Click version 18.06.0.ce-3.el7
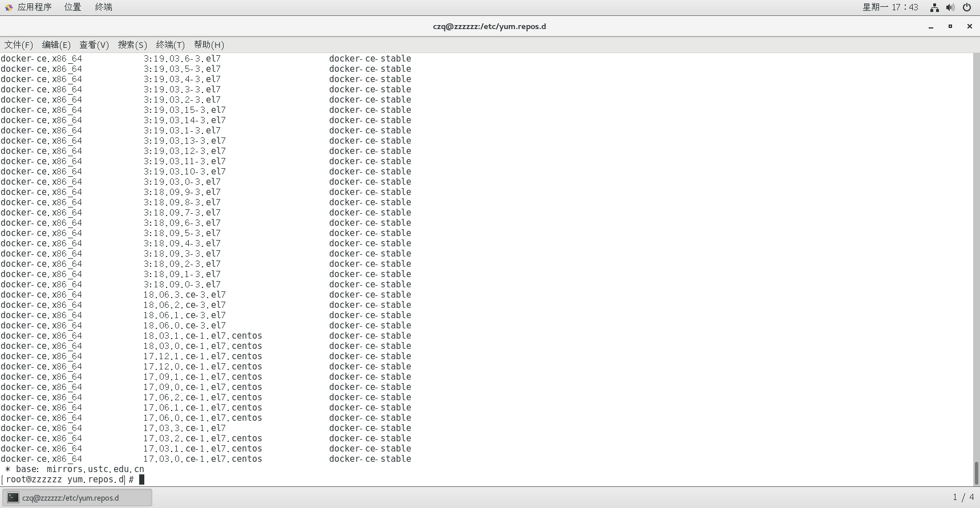Screen dimensions: 980x508 pyautogui.click(x=184, y=326)
